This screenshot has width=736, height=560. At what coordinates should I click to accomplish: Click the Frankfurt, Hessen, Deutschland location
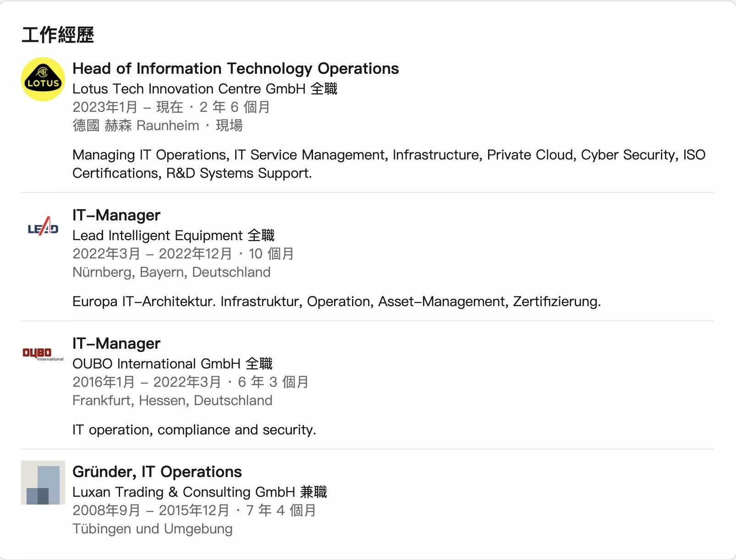pos(172,401)
